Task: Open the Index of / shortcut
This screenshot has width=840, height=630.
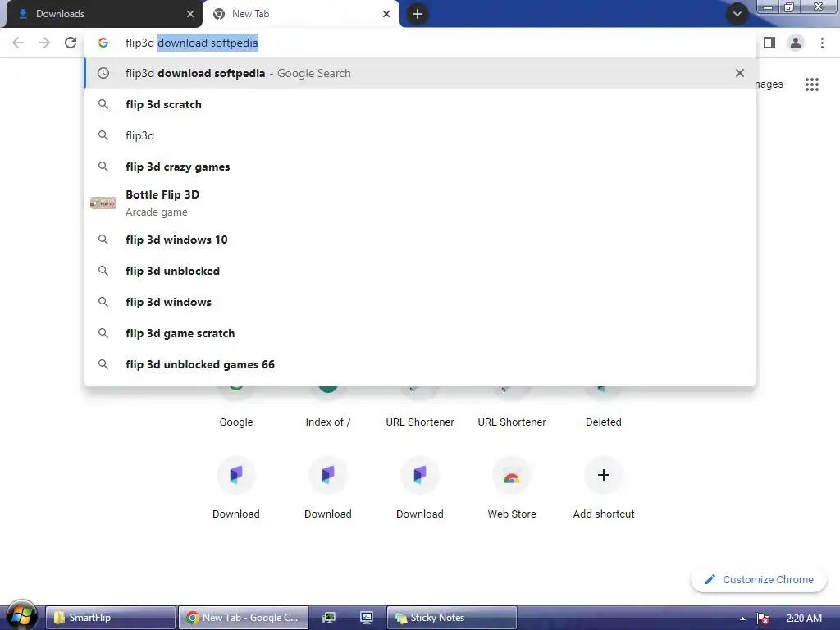Action: pyautogui.click(x=328, y=407)
